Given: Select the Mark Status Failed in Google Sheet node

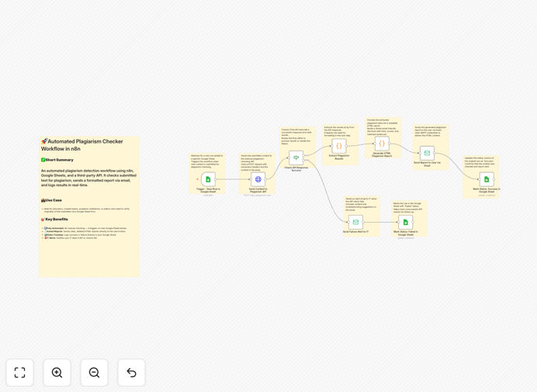Looking at the screenshot, I should coord(406,222).
